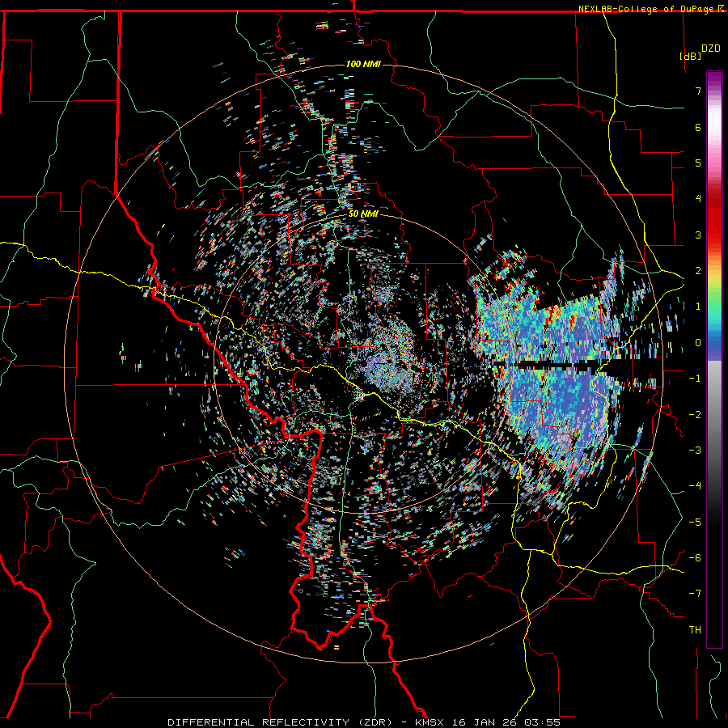Click the -3 value on the color scale
This screenshot has width=728, height=728.
click(x=695, y=450)
